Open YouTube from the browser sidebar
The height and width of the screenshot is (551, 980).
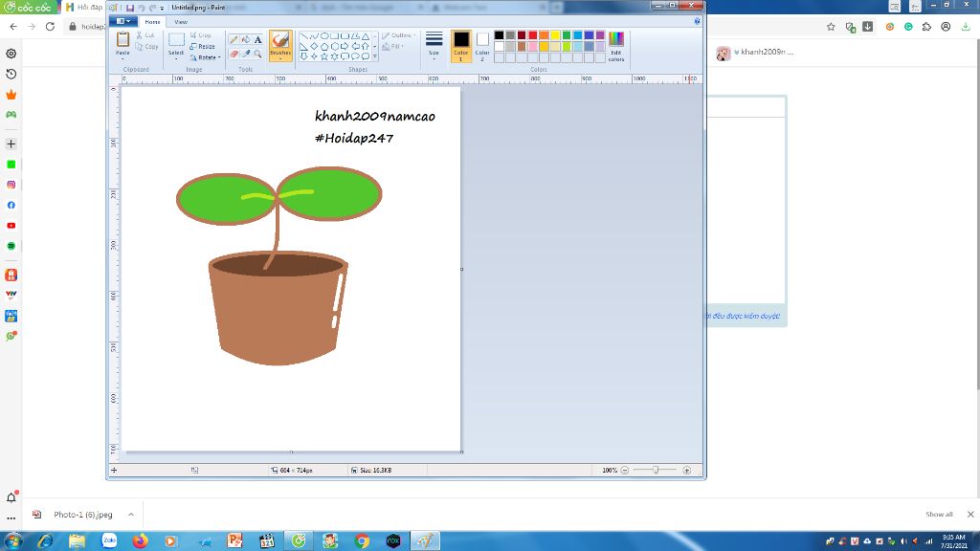click(11, 226)
